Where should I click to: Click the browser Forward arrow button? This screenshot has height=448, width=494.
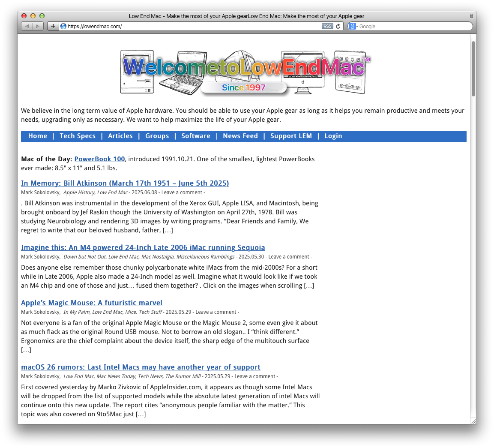coord(38,26)
